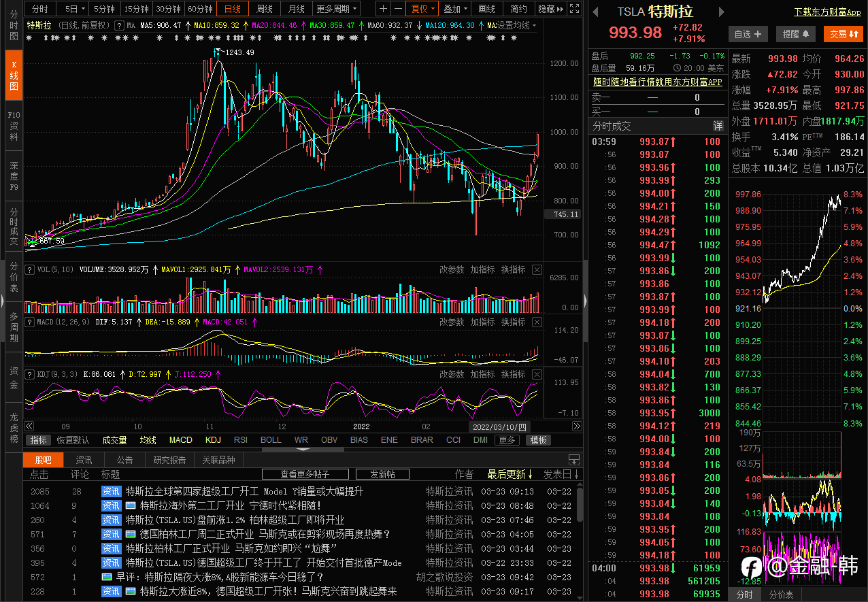
Task: Jump to earliest data with left double arrow
Action: [x=29, y=427]
